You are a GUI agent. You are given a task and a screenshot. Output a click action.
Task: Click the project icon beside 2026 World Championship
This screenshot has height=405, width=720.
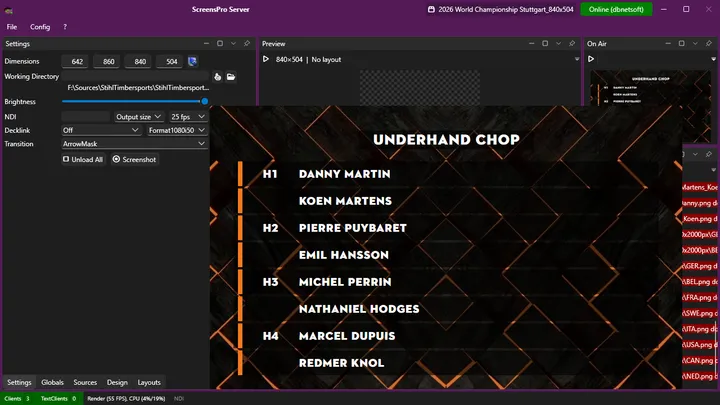[431, 9]
